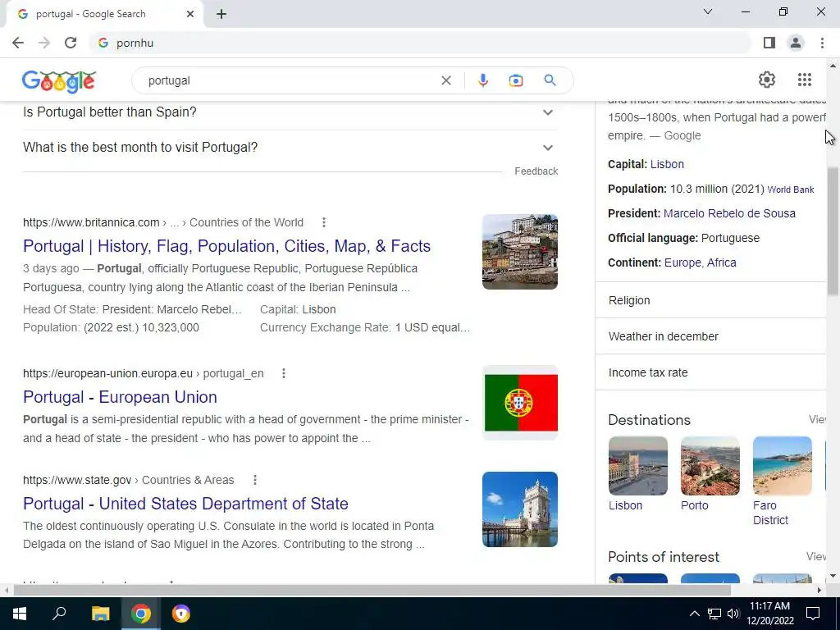
Task: Open the notification center
Action: 813,614
